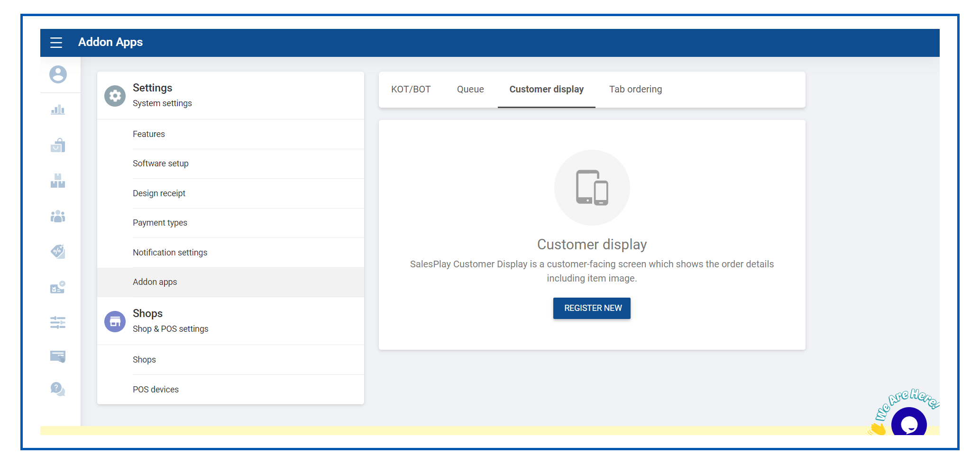Open the question mark help icon
This screenshot has height=464, width=980.
point(58,389)
